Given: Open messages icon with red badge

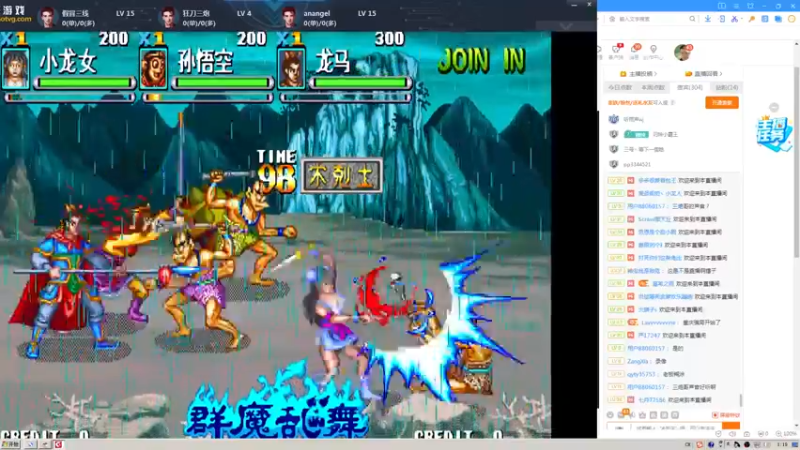Looking at the screenshot, I should pyautogui.click(x=635, y=49).
